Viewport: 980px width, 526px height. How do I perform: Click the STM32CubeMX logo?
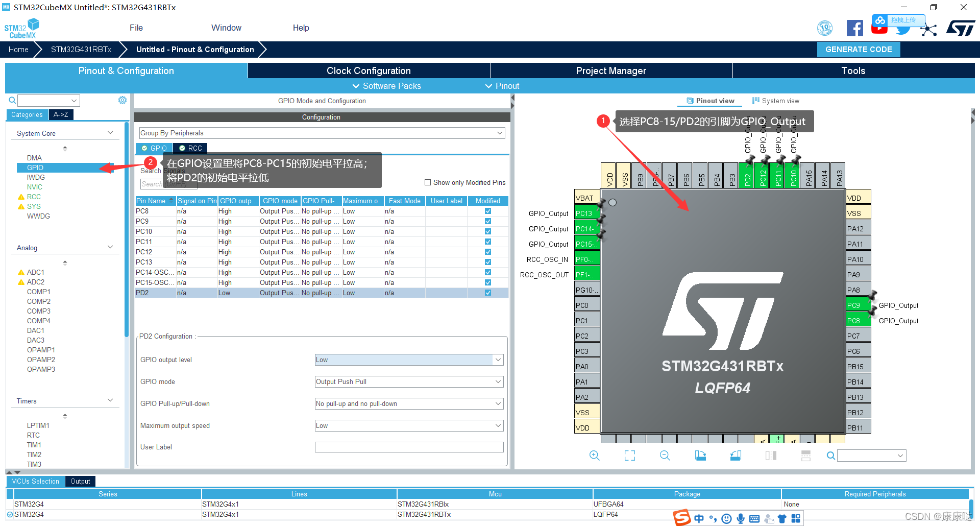point(22,29)
